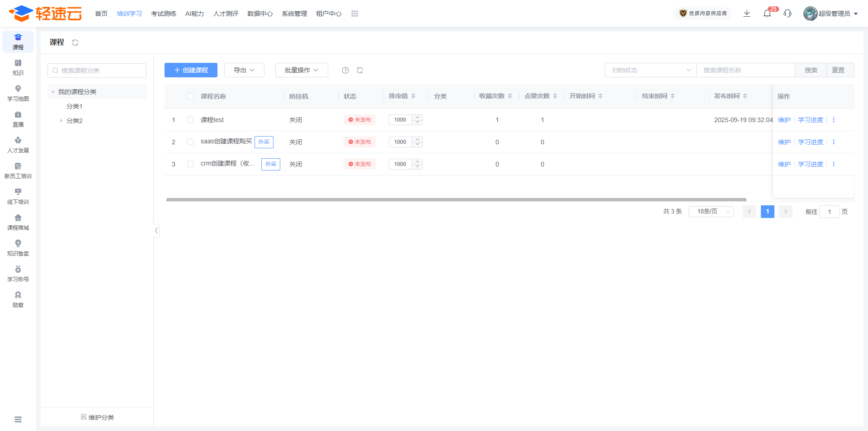Click the 创建课程 button
This screenshot has height=431, width=868.
click(191, 70)
